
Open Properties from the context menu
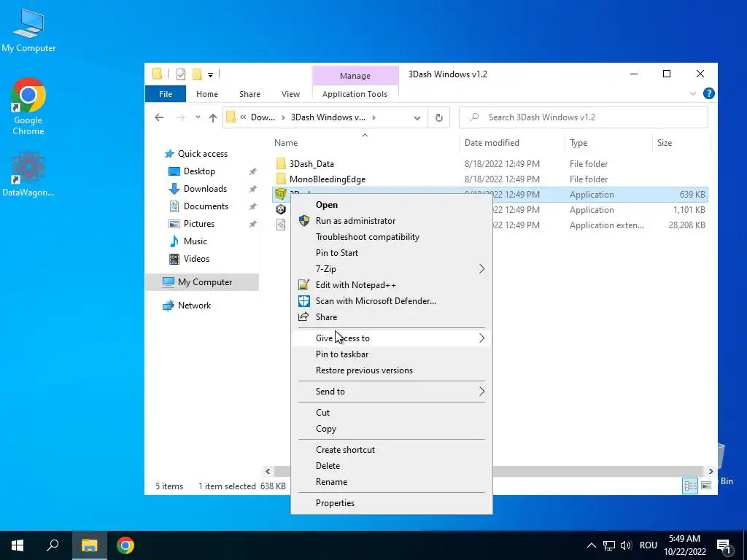pos(391,503)
